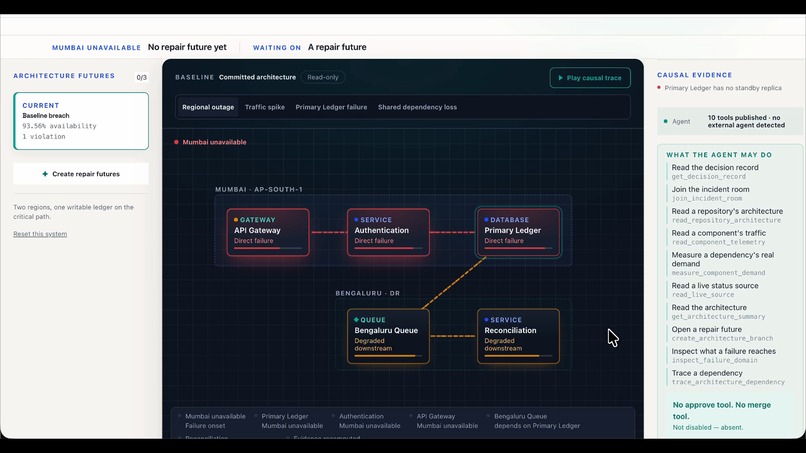Click the green Queue diamond icon
806x453 pixels.
tap(356, 320)
